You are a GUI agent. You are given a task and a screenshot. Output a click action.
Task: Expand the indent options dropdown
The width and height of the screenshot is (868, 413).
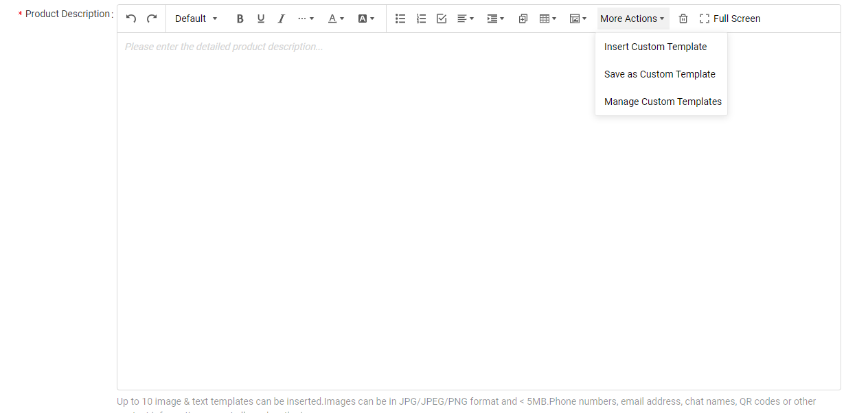[495, 19]
